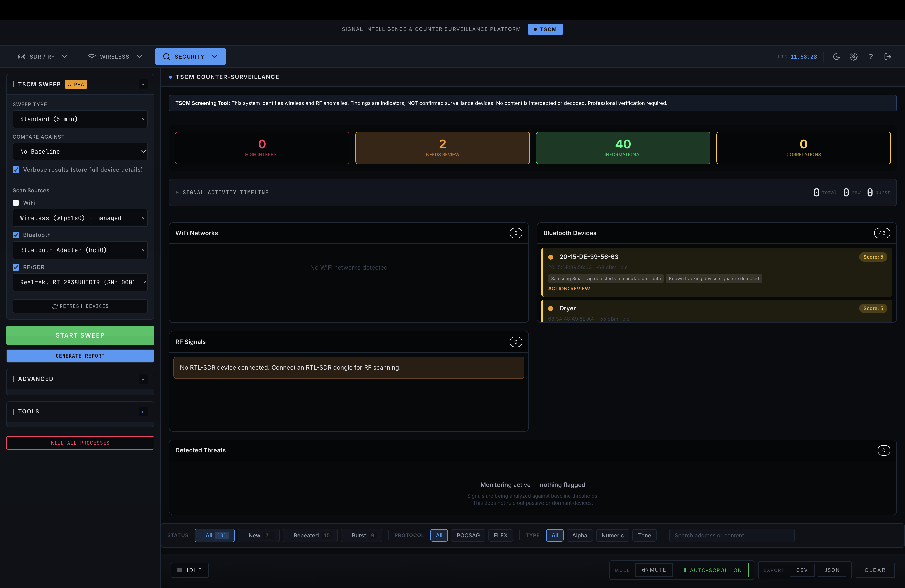Click the WiFi icon beside WIRELESS

click(92, 57)
